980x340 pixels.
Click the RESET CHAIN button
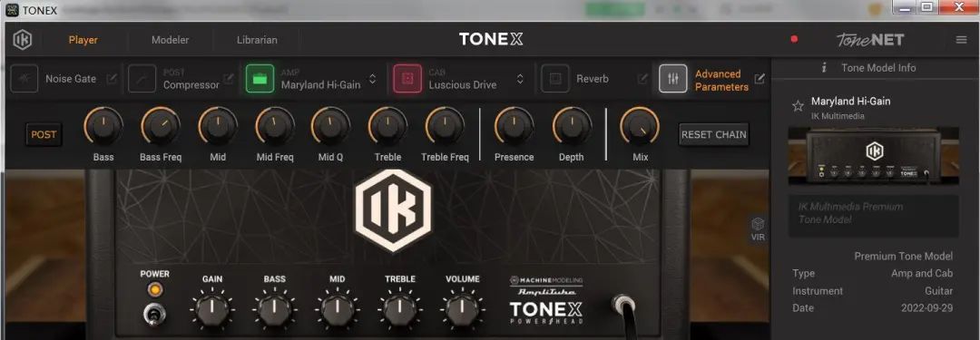[714, 134]
